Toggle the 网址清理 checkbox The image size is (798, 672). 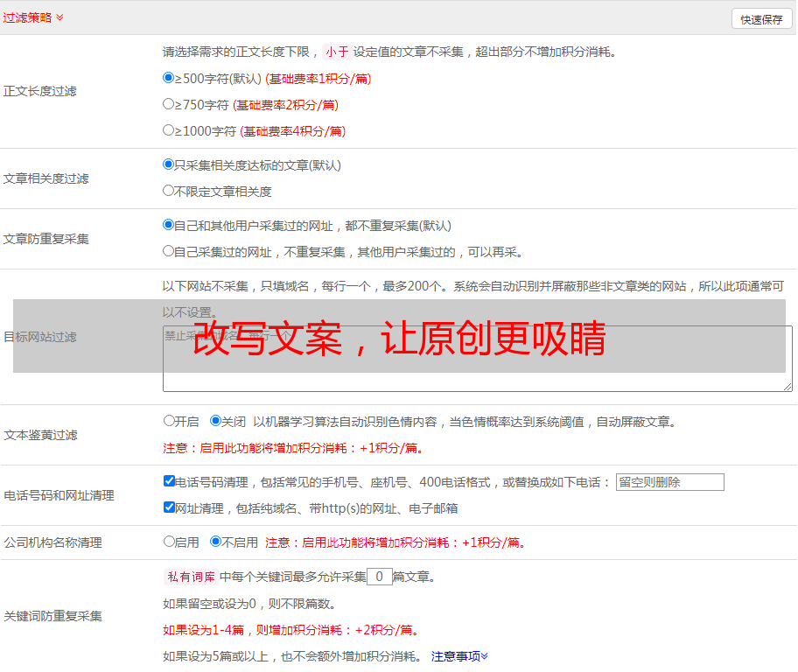click(169, 507)
